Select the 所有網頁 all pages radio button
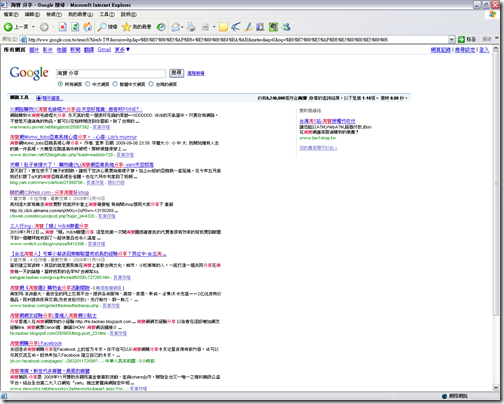 coord(60,84)
